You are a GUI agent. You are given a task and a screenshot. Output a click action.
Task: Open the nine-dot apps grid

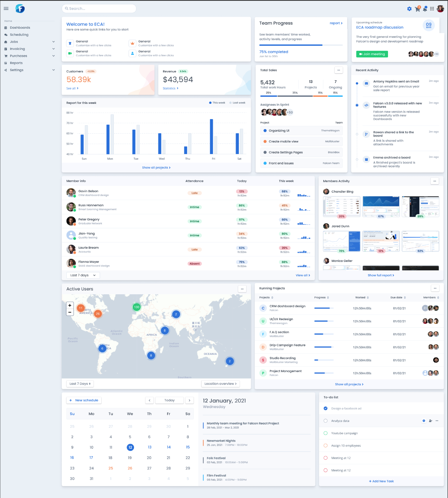432,9
